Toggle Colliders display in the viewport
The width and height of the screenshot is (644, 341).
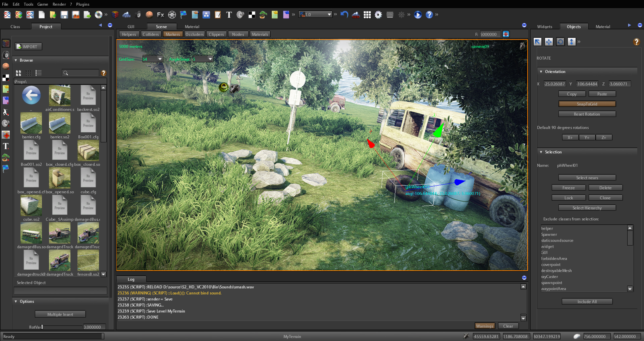151,34
